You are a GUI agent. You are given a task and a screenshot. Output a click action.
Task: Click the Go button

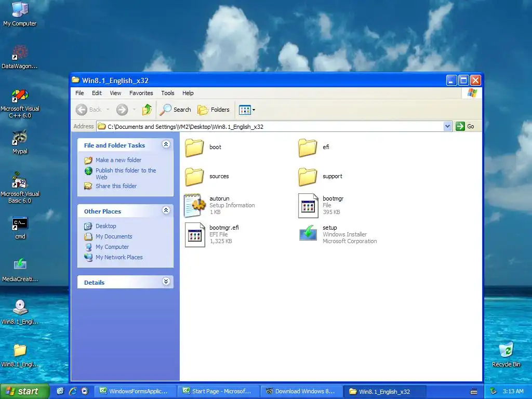coord(465,127)
